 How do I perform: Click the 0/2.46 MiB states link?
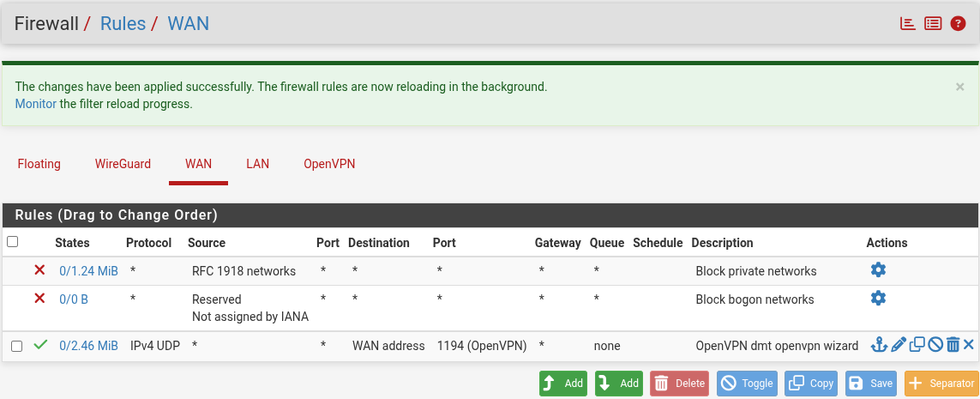point(88,346)
